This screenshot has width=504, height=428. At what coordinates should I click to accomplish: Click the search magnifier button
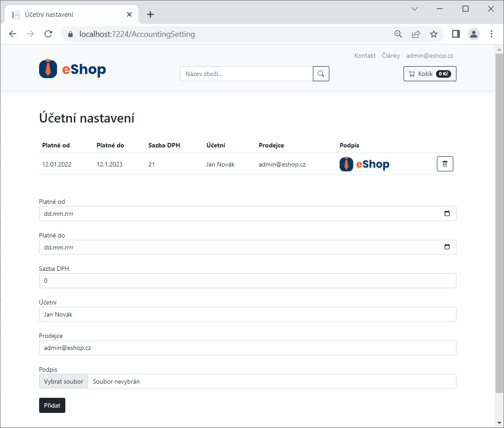321,74
